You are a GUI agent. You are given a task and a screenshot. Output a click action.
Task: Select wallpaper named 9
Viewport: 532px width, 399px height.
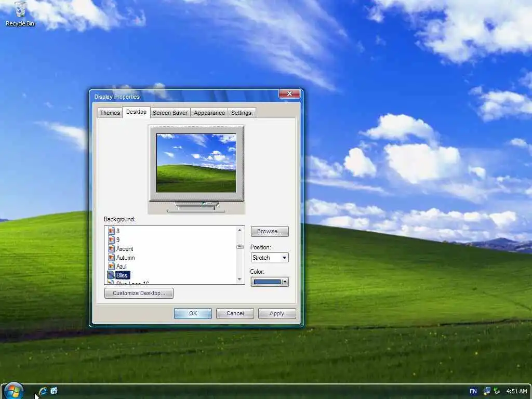point(118,240)
